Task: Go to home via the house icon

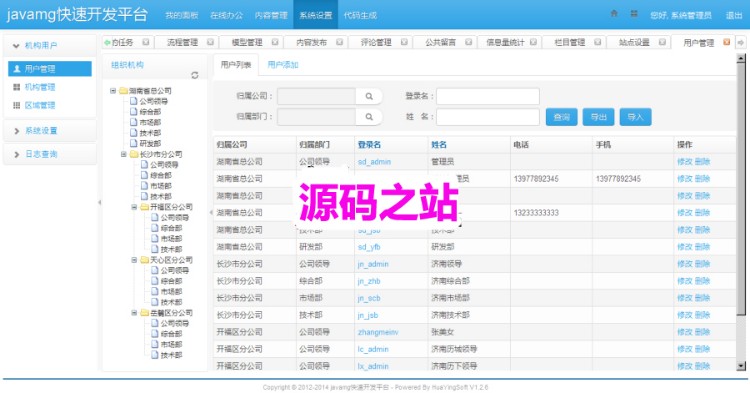Action: coord(614,13)
